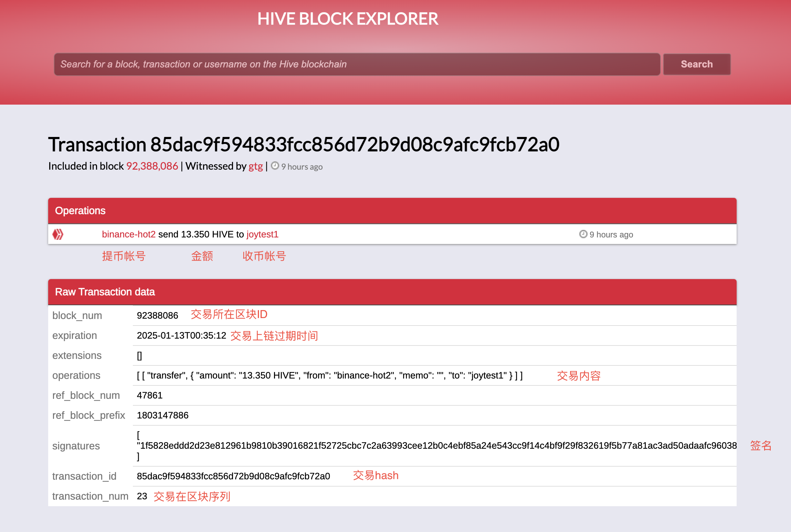
Task: Click the transaction_num value 23
Action: (x=142, y=496)
